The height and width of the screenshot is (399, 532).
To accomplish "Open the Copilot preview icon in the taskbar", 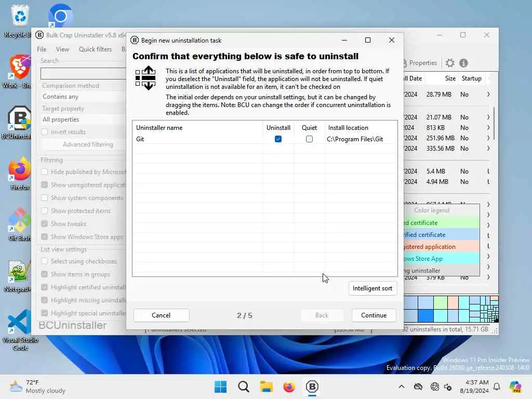I will tap(515, 387).
